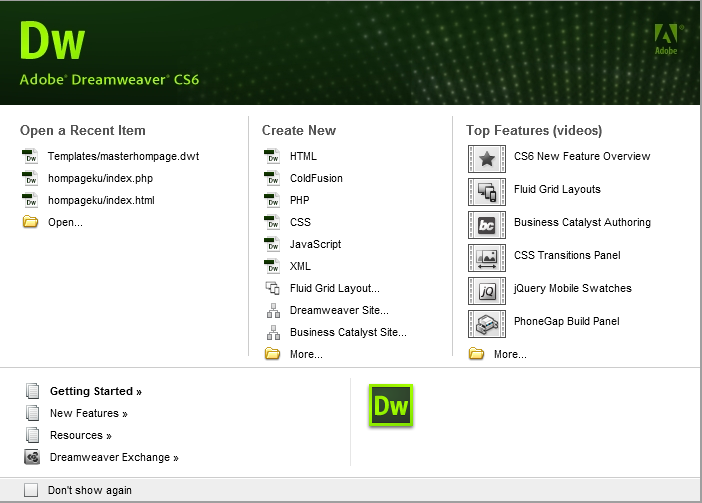Click the Dw icon beside XML
This screenshot has height=503, width=702.
coord(272,266)
